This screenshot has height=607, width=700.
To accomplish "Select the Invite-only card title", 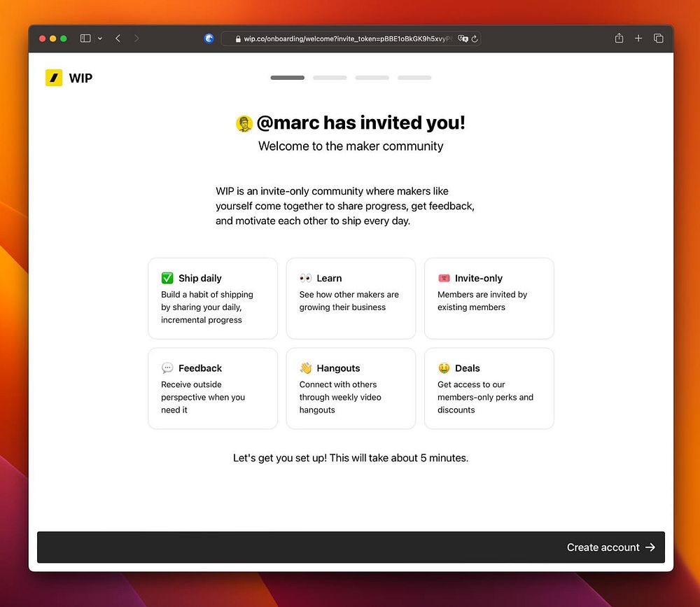I will (479, 278).
